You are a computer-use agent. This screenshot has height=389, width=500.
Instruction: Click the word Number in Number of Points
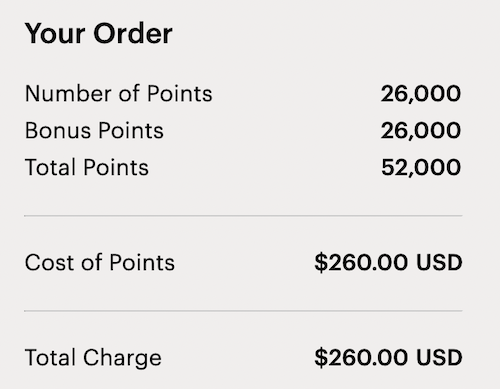pos(69,93)
